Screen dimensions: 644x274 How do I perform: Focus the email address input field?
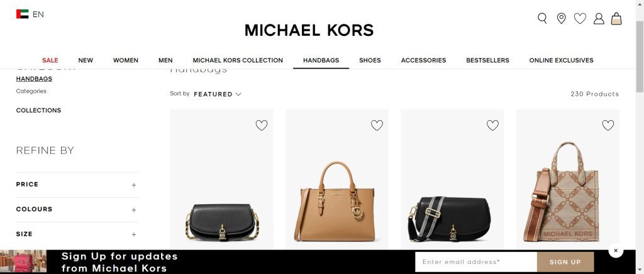click(x=476, y=262)
